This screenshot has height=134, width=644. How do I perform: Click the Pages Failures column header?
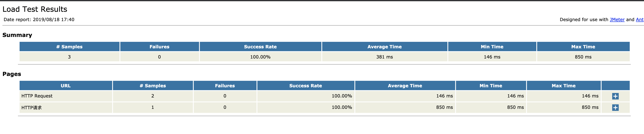click(225, 86)
